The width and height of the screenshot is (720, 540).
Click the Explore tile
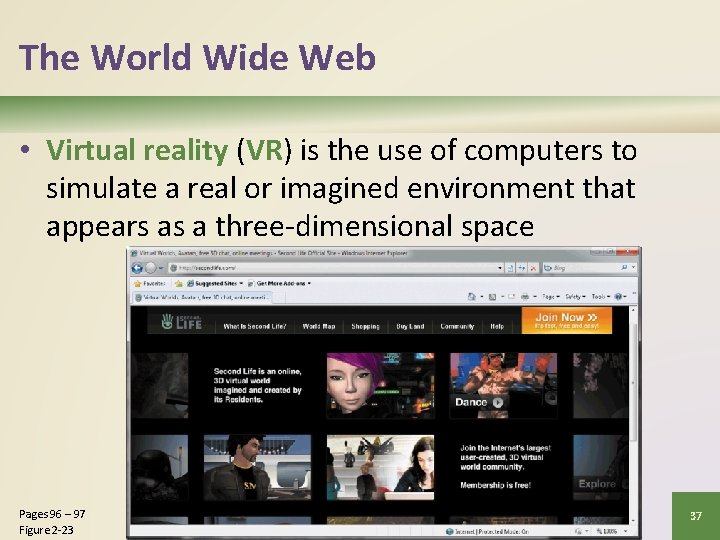point(600,467)
